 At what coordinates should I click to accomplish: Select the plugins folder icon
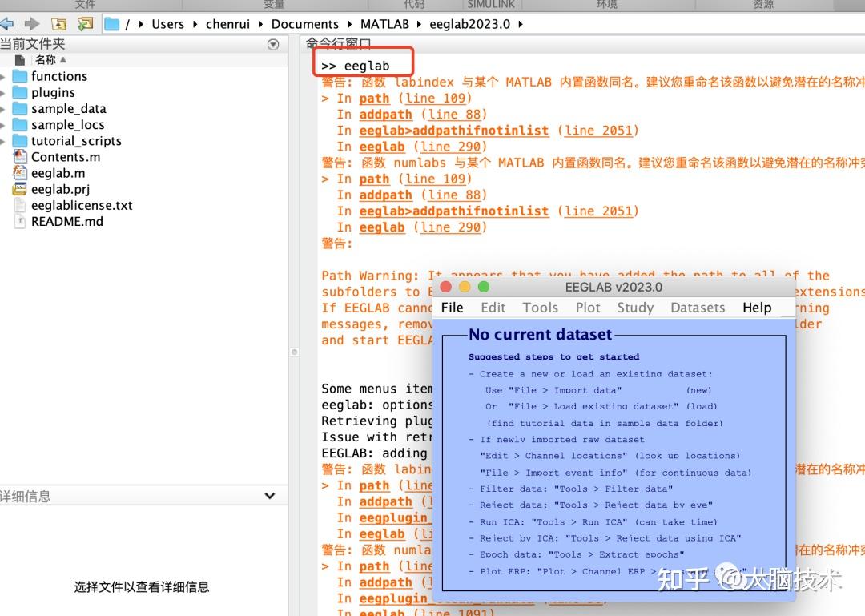(20, 92)
